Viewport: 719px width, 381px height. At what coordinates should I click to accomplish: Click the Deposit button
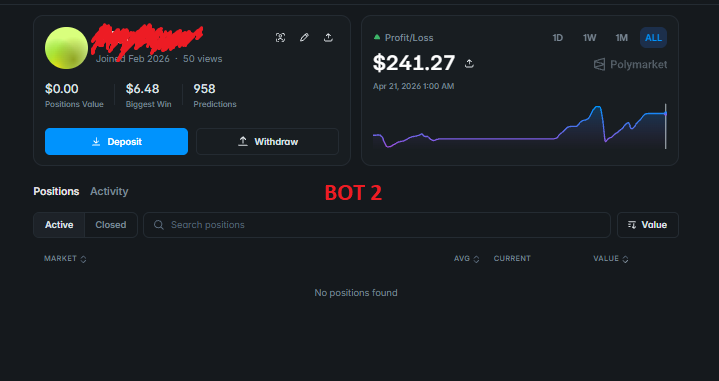tap(116, 141)
